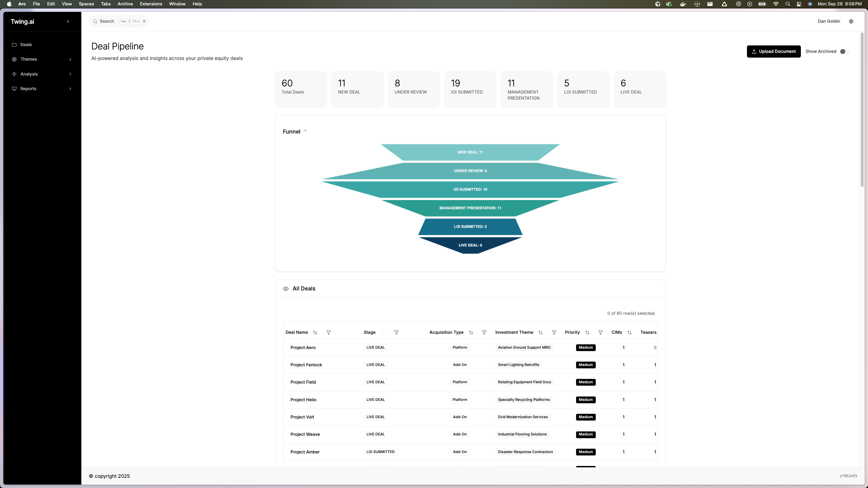The height and width of the screenshot is (488, 868).
Task: Enable the Show Archived toggle
Action: pyautogui.click(x=844, y=52)
